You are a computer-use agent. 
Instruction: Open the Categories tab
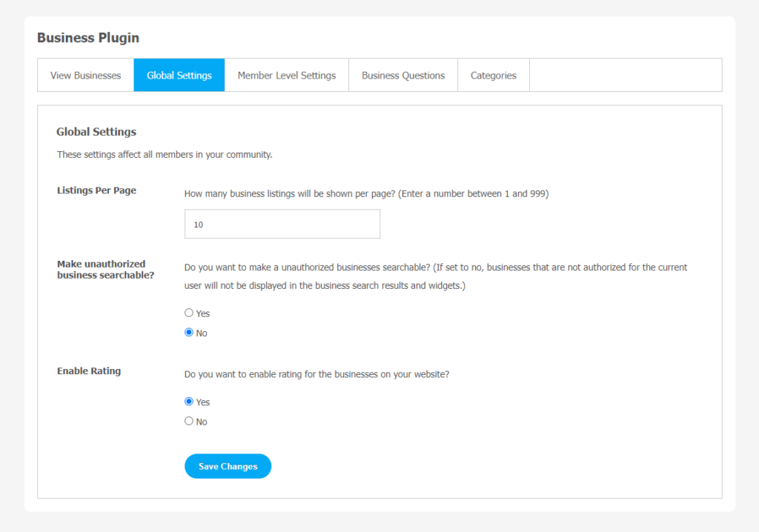coord(493,76)
